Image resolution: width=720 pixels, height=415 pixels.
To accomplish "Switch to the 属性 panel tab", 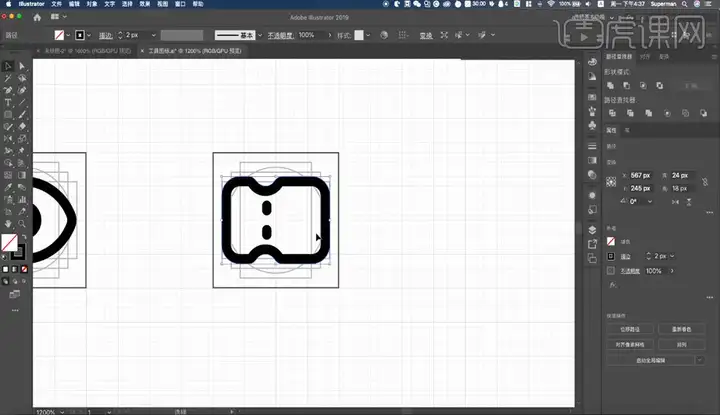I will [611, 130].
